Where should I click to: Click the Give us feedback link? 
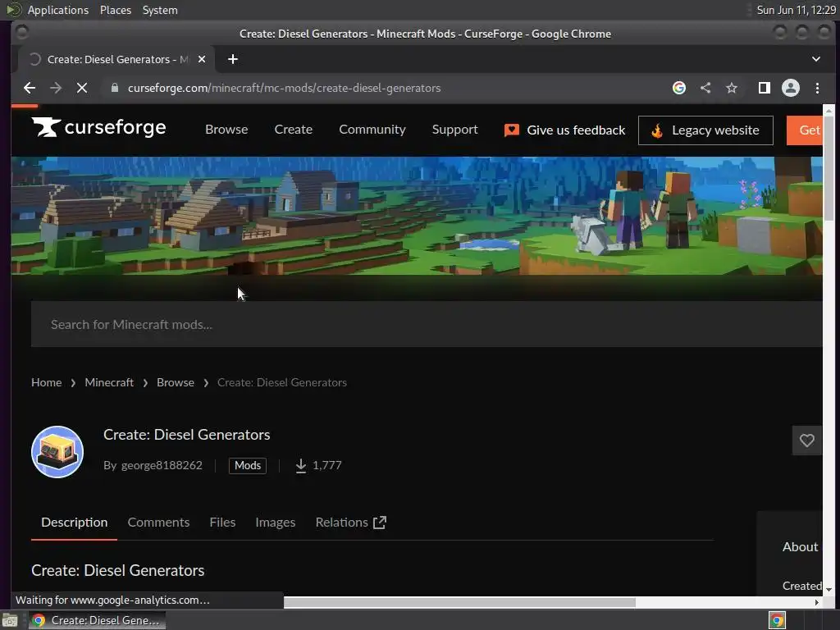(576, 130)
